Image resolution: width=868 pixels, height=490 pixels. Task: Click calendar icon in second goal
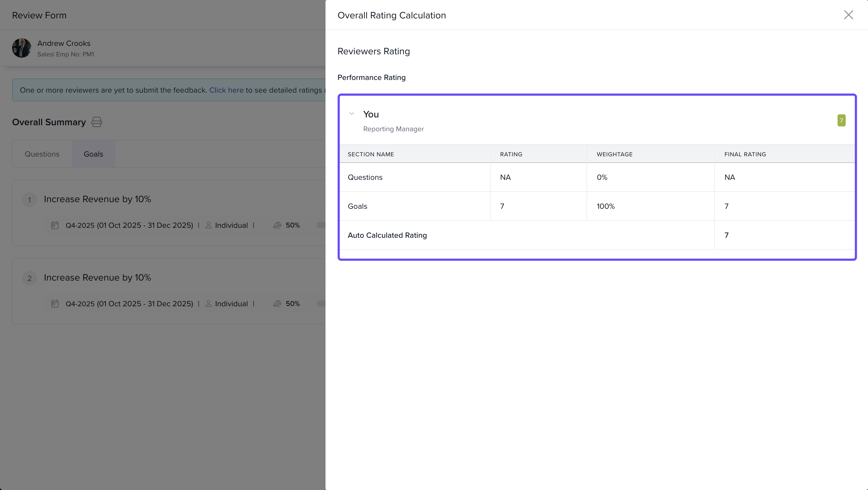pyautogui.click(x=55, y=304)
